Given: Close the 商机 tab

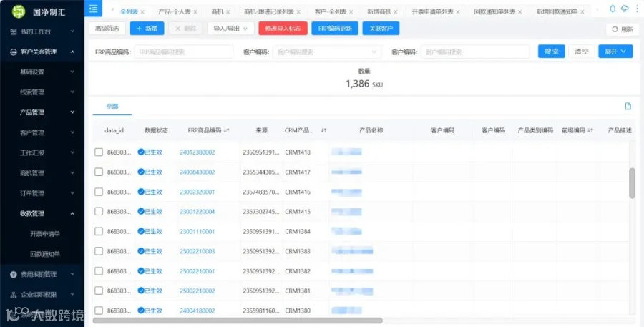Looking at the screenshot, I should pos(228,12).
